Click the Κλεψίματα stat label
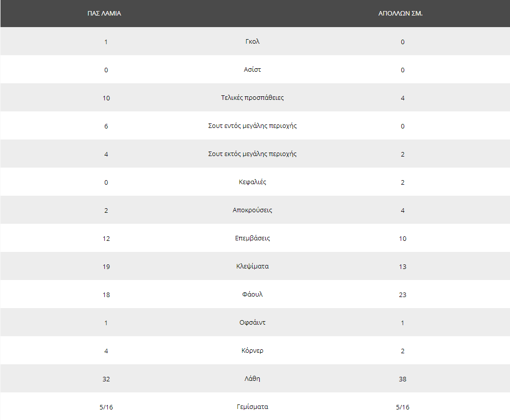Viewport: 510px width, 420px height. coord(252,266)
